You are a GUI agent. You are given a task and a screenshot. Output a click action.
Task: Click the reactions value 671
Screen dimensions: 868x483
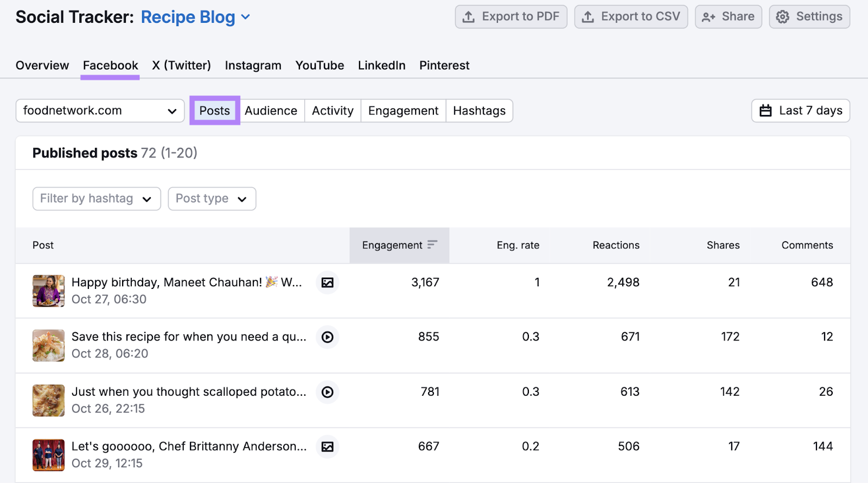tap(630, 337)
